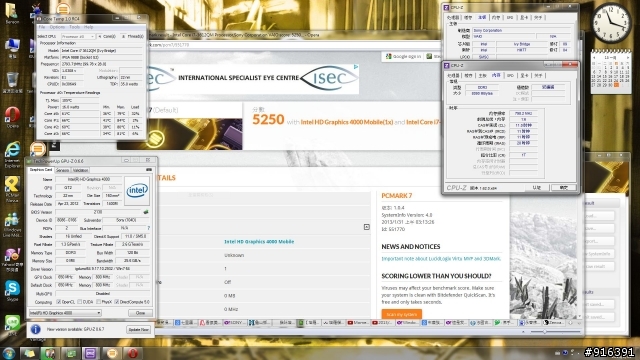Click the BIOS save chip icon in GPU-Z

pos(146,212)
